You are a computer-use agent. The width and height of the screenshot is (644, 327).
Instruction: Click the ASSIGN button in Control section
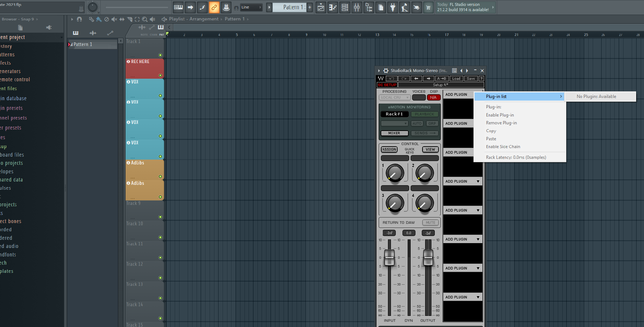coord(389,150)
